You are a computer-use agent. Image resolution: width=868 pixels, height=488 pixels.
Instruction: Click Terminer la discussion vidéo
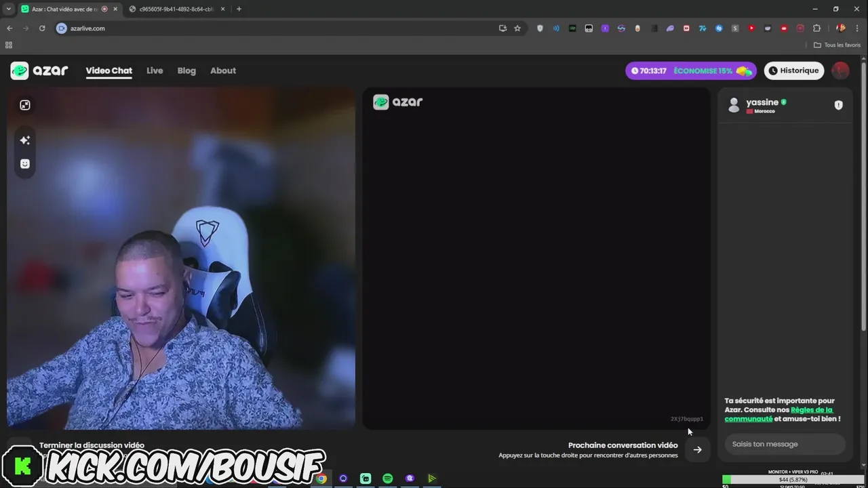pyautogui.click(x=92, y=445)
